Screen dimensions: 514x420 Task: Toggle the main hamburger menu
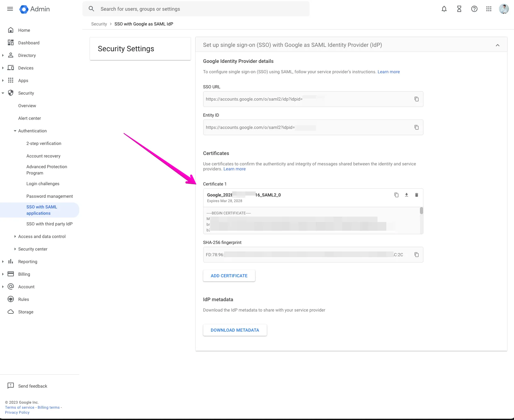click(10, 9)
